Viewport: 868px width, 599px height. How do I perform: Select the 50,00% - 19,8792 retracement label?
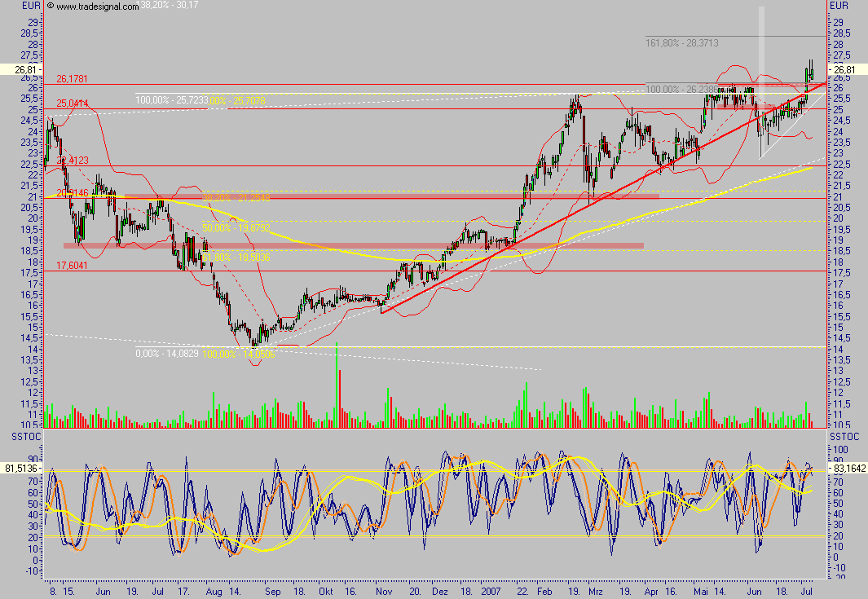(x=236, y=227)
